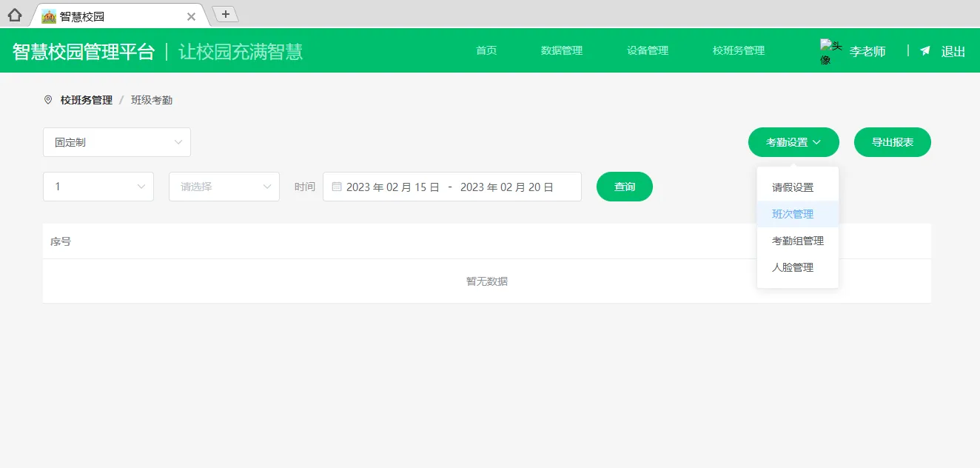
Task: Open the dropdown showing value 1
Action: 98,187
